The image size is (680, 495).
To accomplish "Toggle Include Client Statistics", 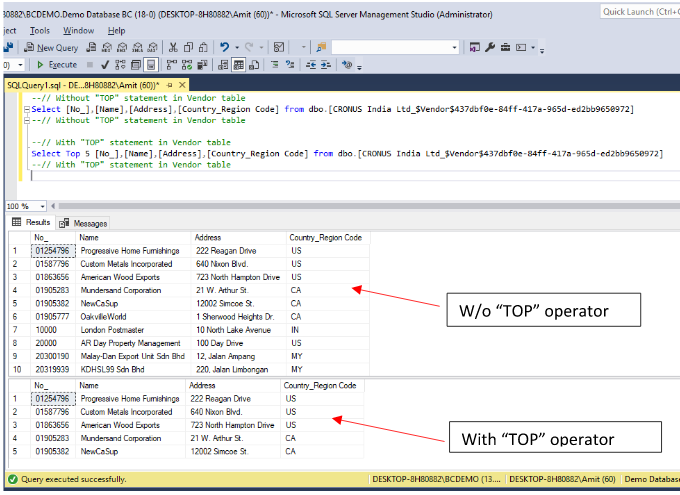I will [202, 65].
